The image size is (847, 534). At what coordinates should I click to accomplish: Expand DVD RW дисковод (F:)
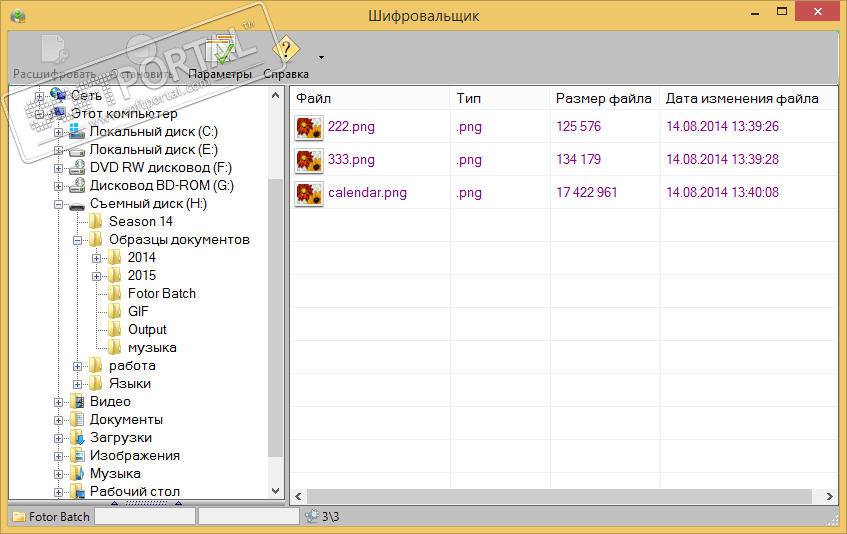58,168
